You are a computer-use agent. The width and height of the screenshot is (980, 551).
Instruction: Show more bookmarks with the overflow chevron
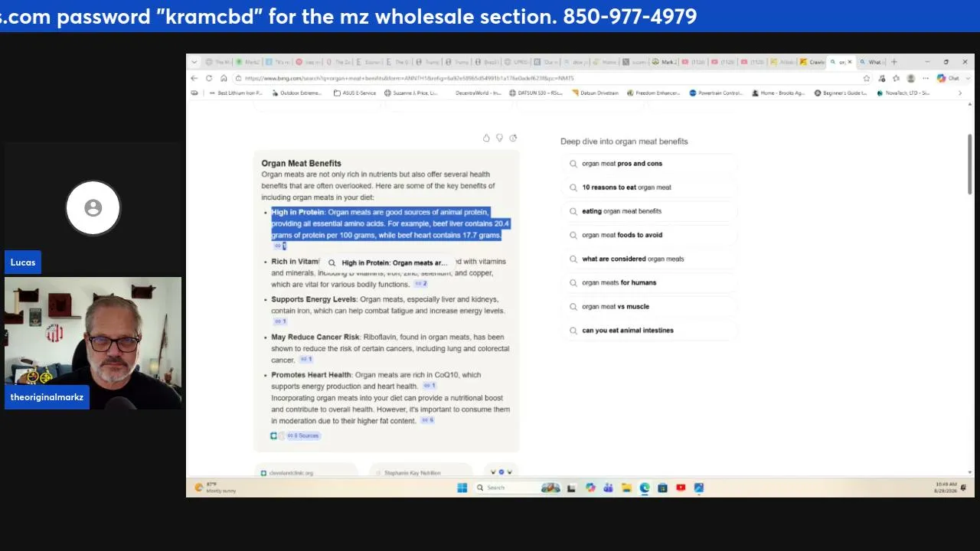pos(960,93)
